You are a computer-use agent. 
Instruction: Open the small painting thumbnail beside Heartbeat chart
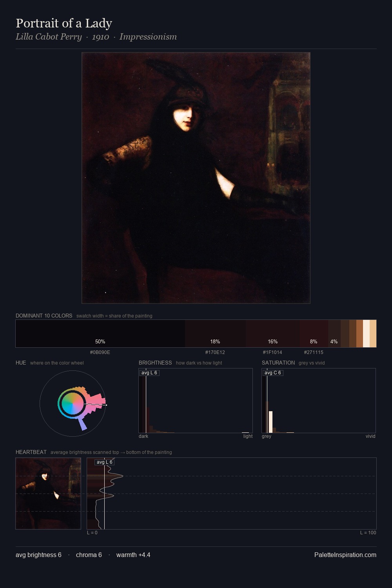tap(48, 494)
